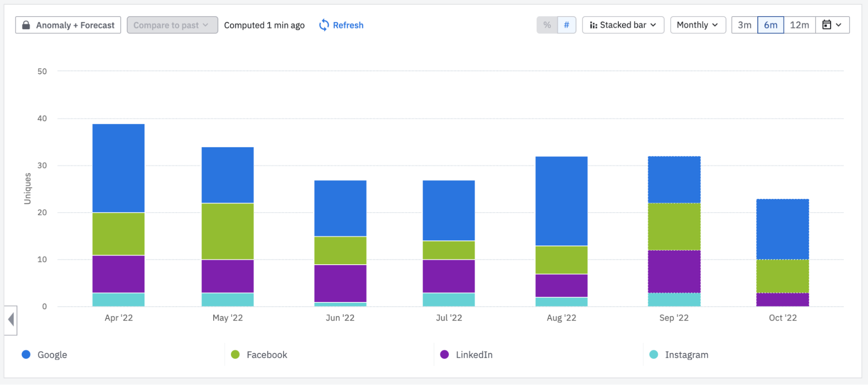Image resolution: width=868 pixels, height=385 pixels.
Task: Click the Google segment in Oct '22 bar
Action: [x=783, y=229]
